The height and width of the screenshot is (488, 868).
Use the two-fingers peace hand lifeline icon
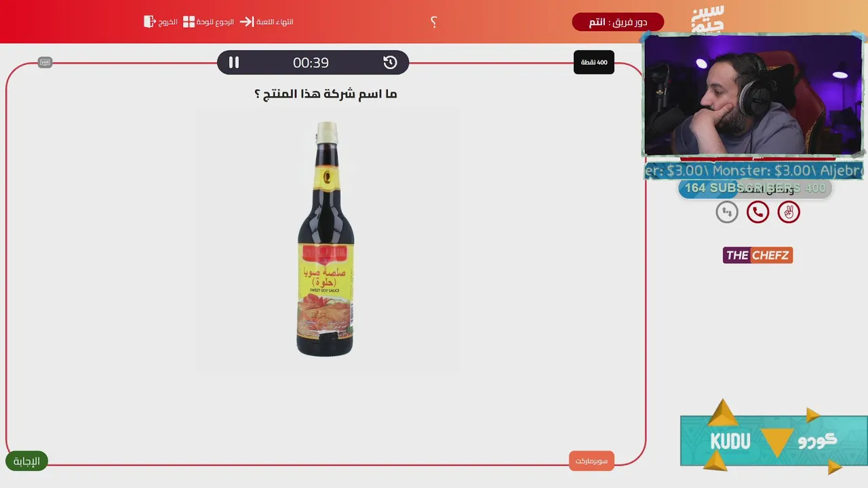tap(789, 212)
